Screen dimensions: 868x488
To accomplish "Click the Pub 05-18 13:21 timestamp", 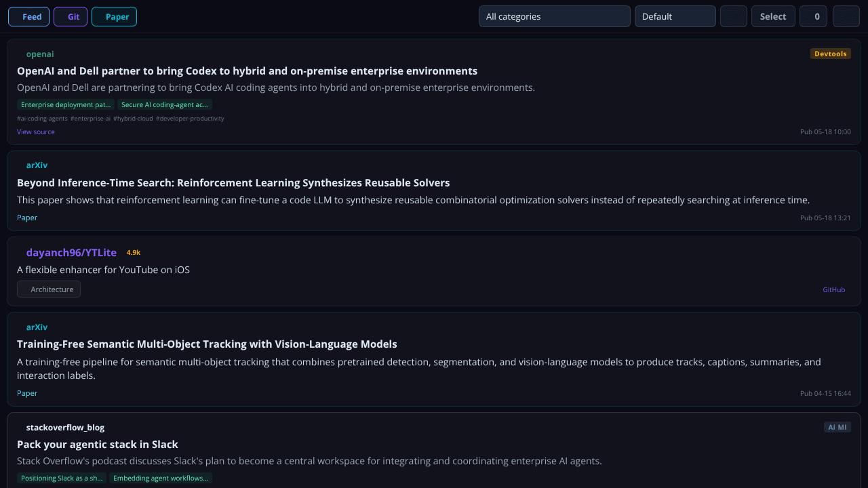I will (825, 218).
